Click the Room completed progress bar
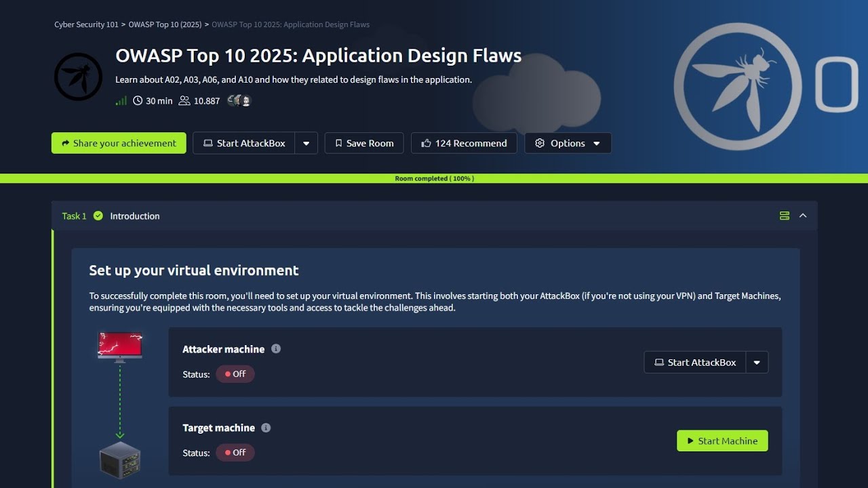Screen dimensions: 868x488 pos(434,178)
